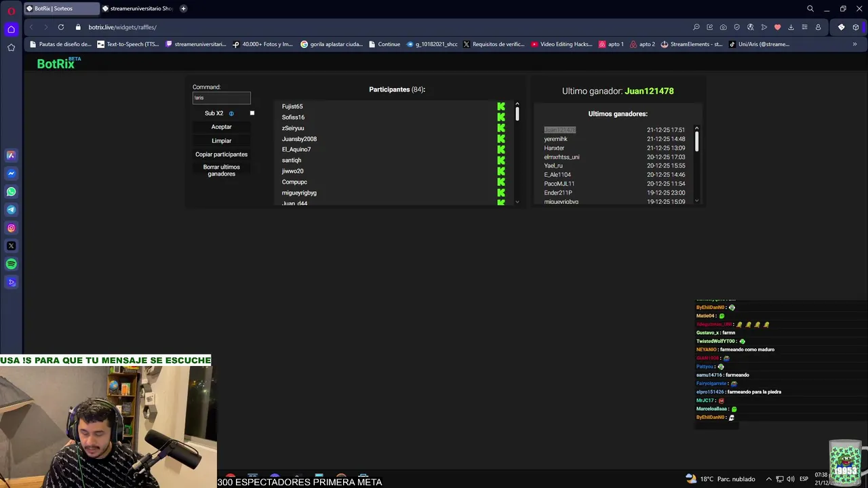Screen dimensions: 868x488
Task: Open WhatsApp in the Opera sidebar
Action: 11,192
